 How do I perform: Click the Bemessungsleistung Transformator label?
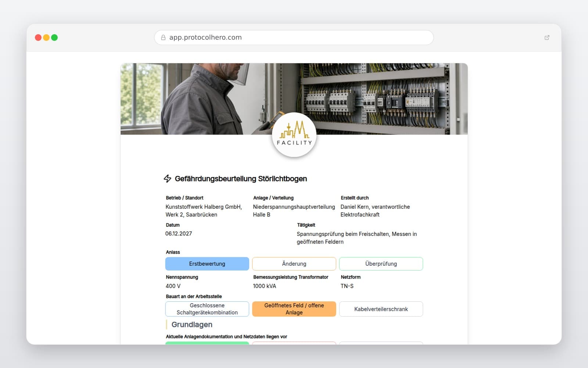pyautogui.click(x=291, y=277)
